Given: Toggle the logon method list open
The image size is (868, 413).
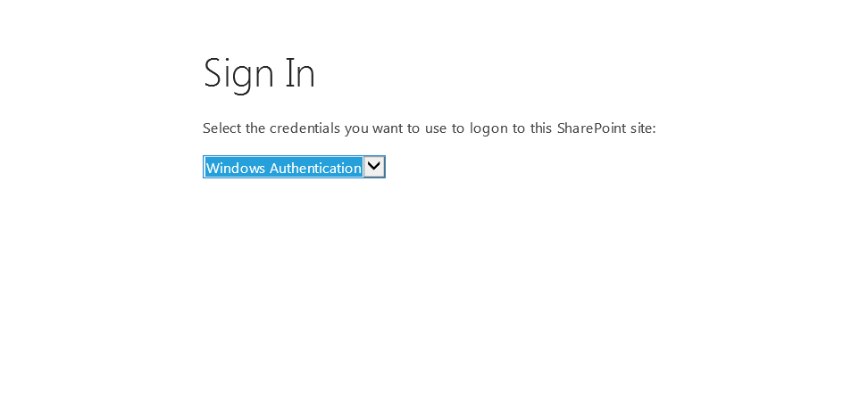Looking at the screenshot, I should point(294,167).
